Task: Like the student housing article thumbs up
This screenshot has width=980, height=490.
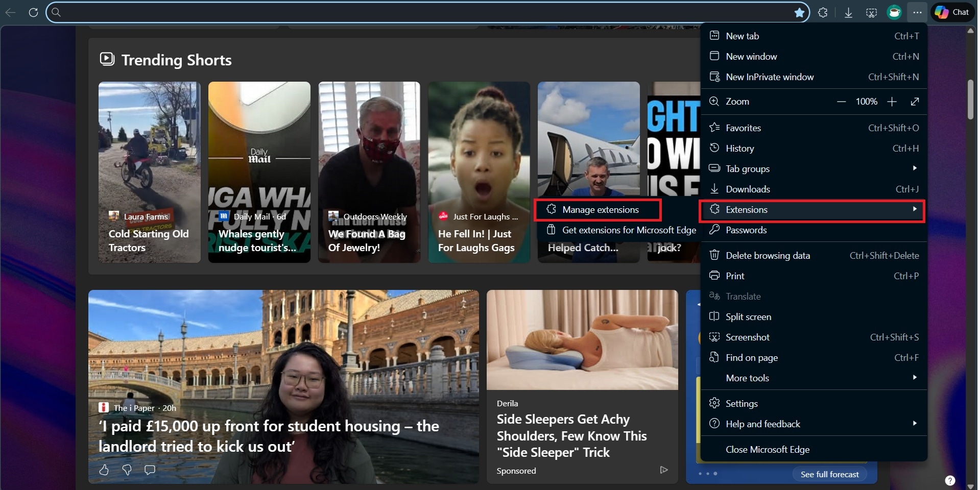Action: click(104, 470)
